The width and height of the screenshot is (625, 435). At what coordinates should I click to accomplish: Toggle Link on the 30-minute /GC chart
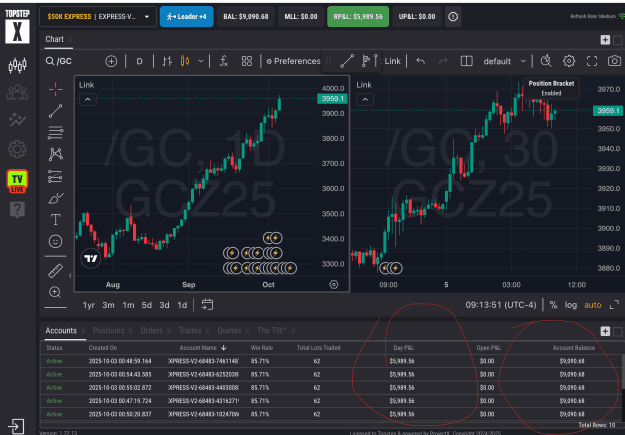364,85
